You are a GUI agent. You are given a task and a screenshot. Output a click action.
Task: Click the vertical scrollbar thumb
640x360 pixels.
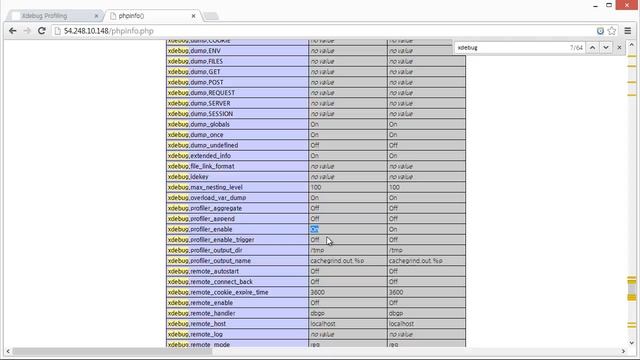(632, 289)
